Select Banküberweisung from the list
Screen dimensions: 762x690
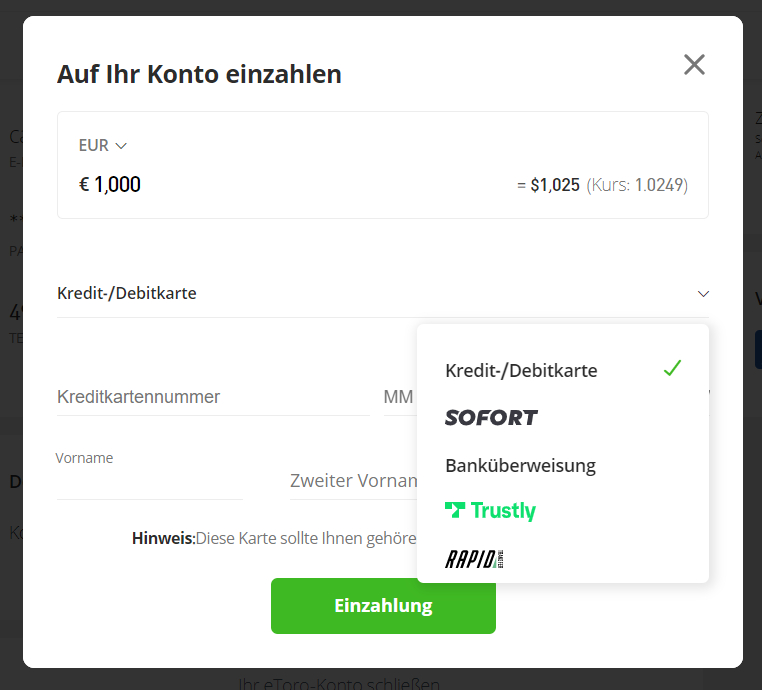click(x=520, y=466)
